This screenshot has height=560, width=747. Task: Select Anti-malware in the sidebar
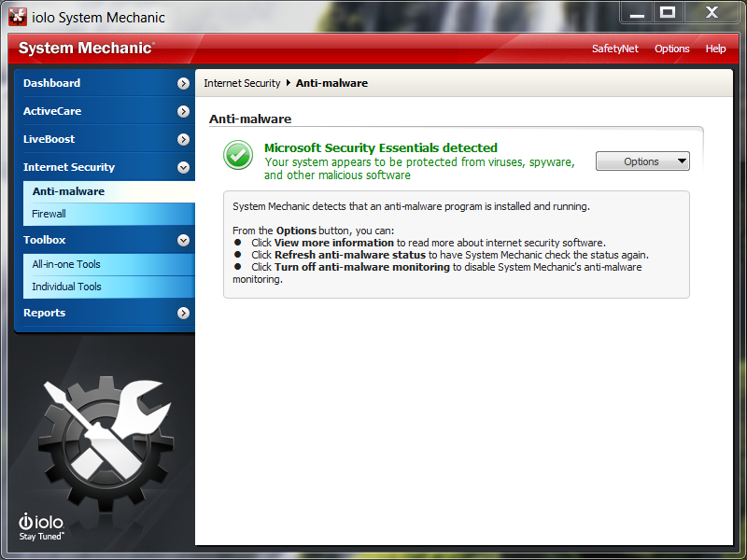tap(68, 191)
